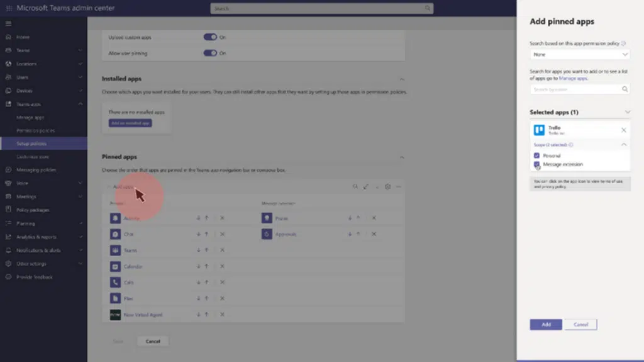This screenshot has width=644, height=362.
Task: Click the Scope (2 selected) label
Action: click(550, 145)
